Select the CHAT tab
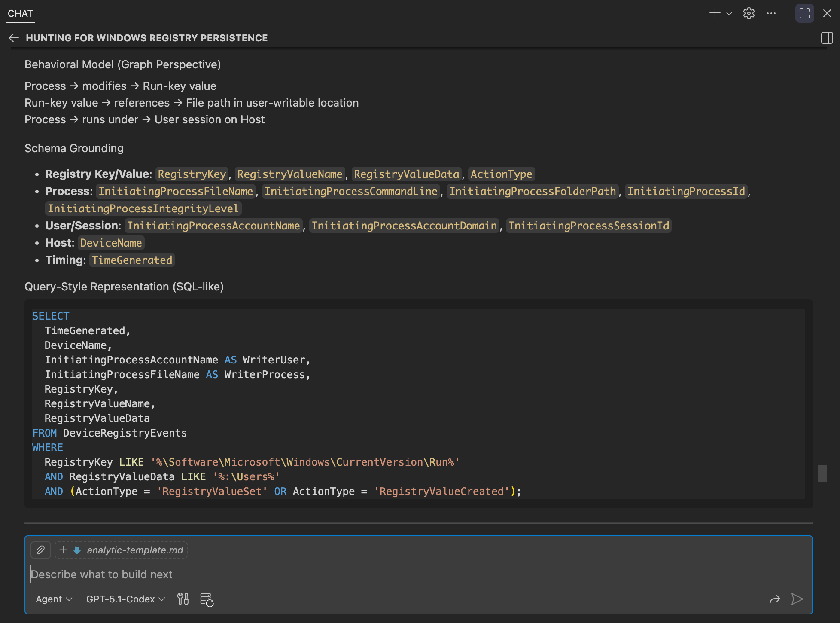This screenshot has height=623, width=840. tap(20, 13)
